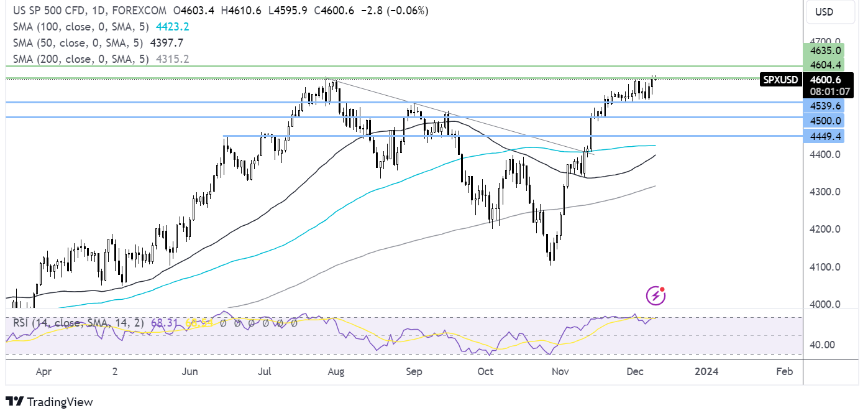
Task: Click the 4400.0 price axis value
Action: [826, 154]
